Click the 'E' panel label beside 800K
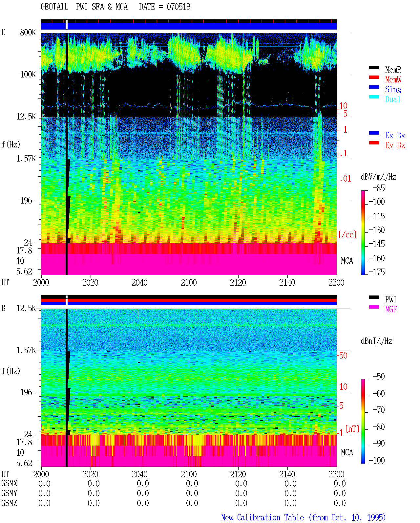This screenshot has width=420, height=523. coord(3,32)
